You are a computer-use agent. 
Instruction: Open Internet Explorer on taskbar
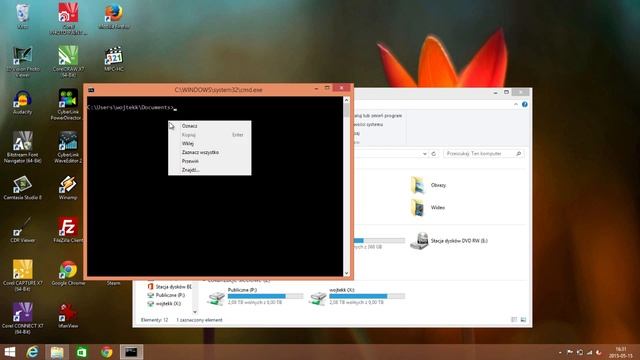33,352
